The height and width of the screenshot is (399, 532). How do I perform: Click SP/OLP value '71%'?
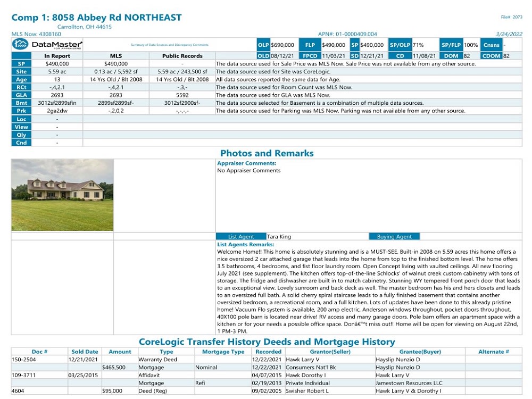click(x=418, y=45)
